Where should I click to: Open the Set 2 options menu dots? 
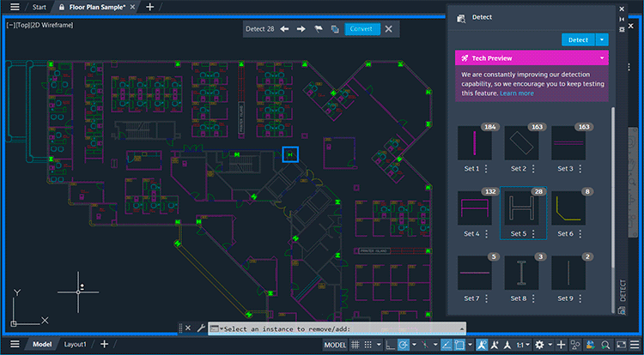pos(533,168)
